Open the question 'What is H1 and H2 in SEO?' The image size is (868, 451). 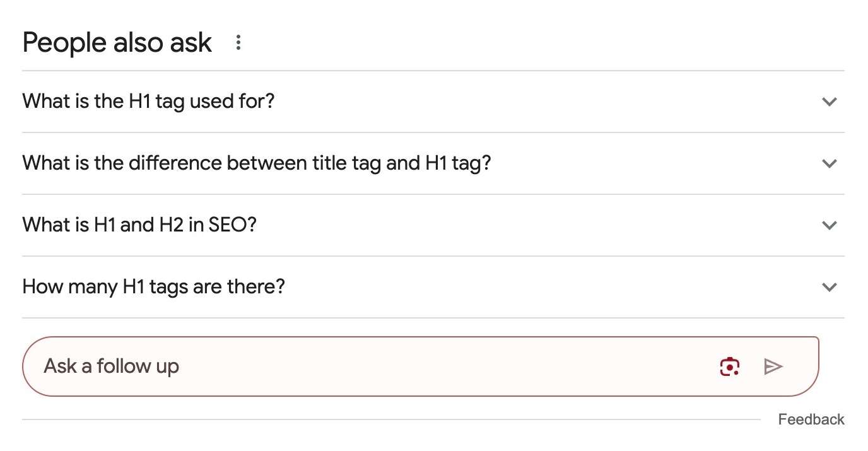pos(433,225)
